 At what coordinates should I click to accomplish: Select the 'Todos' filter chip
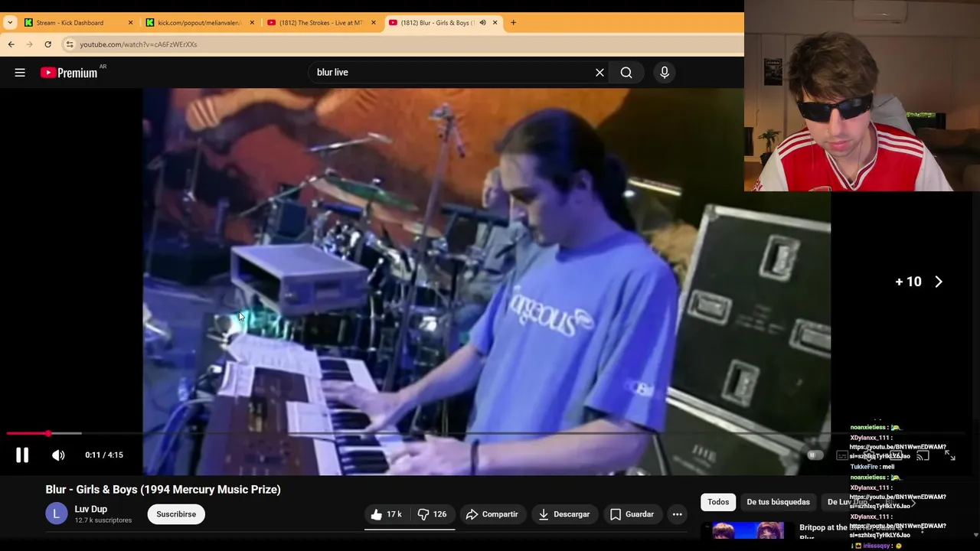(x=718, y=502)
